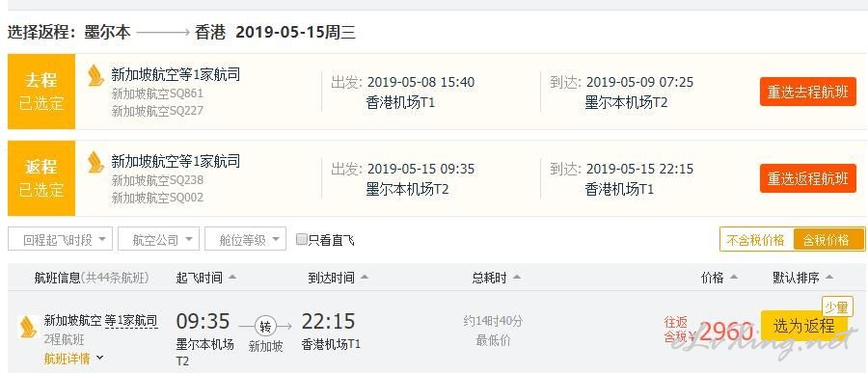868x373 pixels.
Task: Check the 只看直飞 direct-only checkbox
Action: (x=301, y=239)
